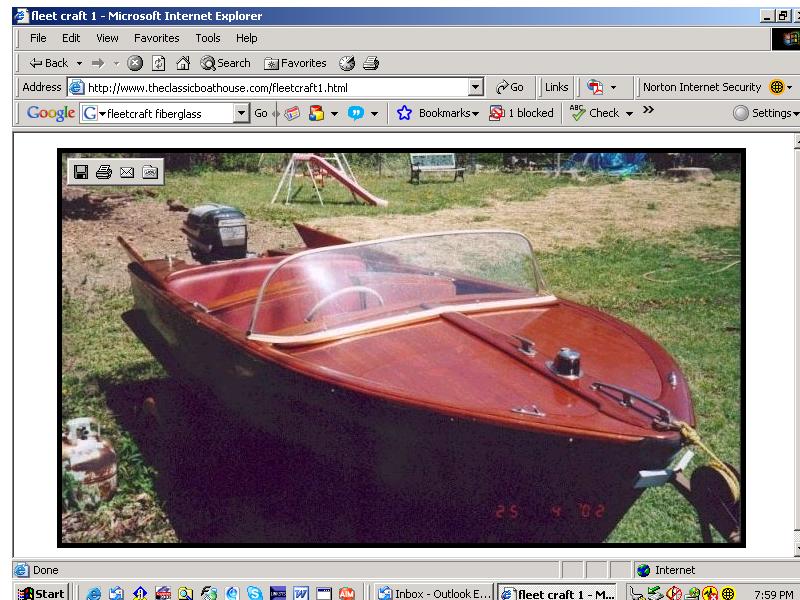Viewport: 800px width, 600px height.
Task: Expand the address bar dropdown
Action: click(x=476, y=88)
